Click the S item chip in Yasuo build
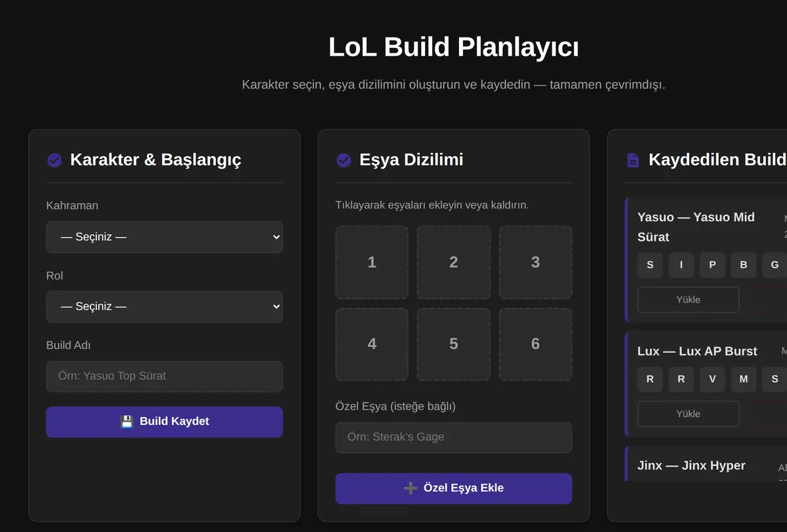Image resolution: width=787 pixels, height=532 pixels. (x=650, y=265)
